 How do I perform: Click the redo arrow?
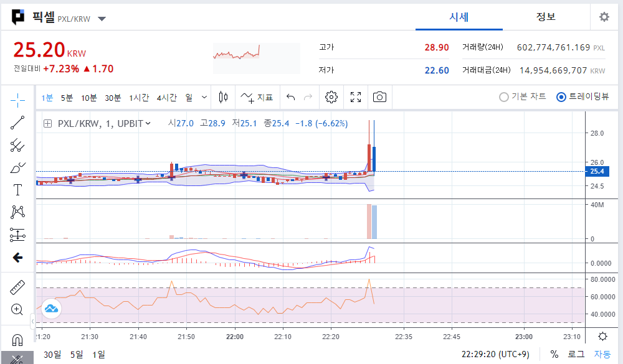click(x=308, y=97)
